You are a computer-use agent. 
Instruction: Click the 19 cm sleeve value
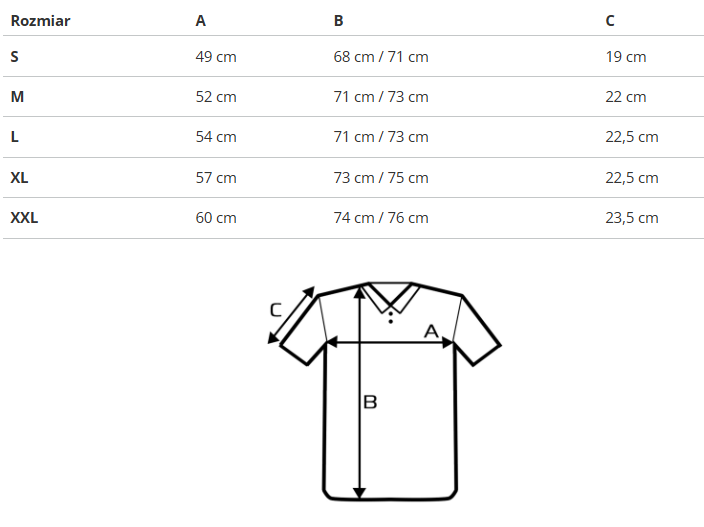pyautogui.click(x=626, y=57)
